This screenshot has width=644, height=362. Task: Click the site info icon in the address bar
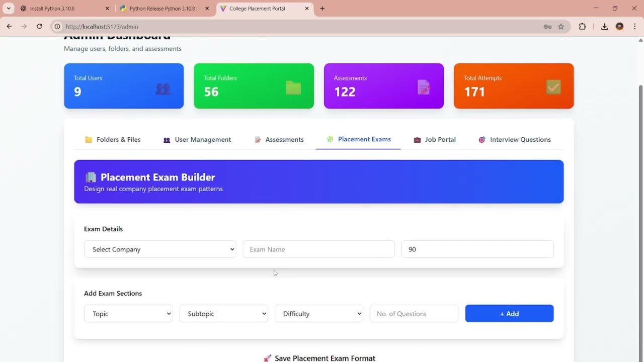click(x=57, y=27)
